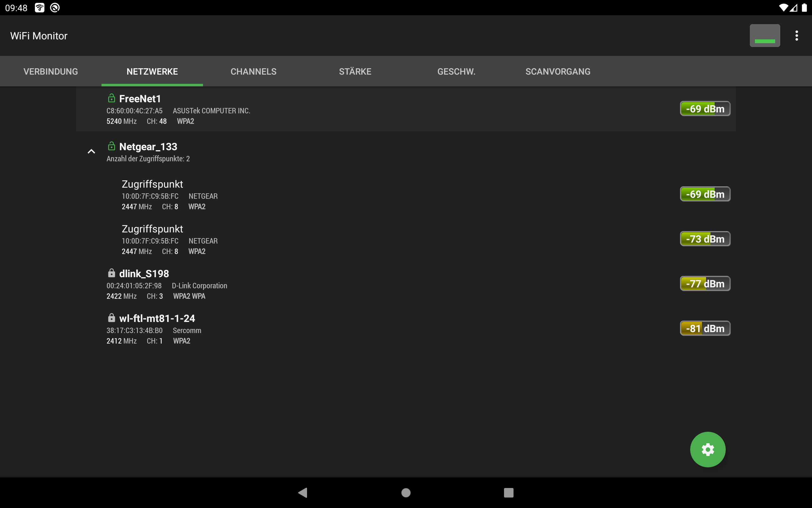Click the MAC address C8:60:00:4C:27:A5
812x508 pixels.
pos(134,111)
